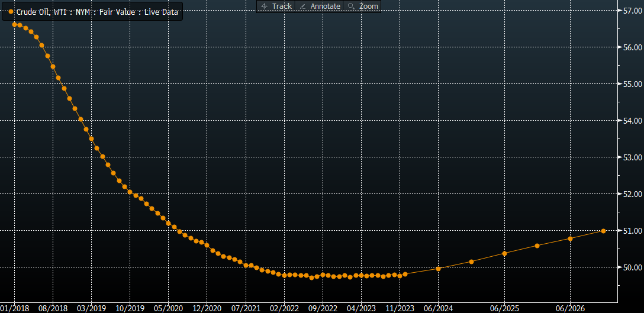Click the data point above 06/2024
The image size is (644, 313).
point(438,269)
